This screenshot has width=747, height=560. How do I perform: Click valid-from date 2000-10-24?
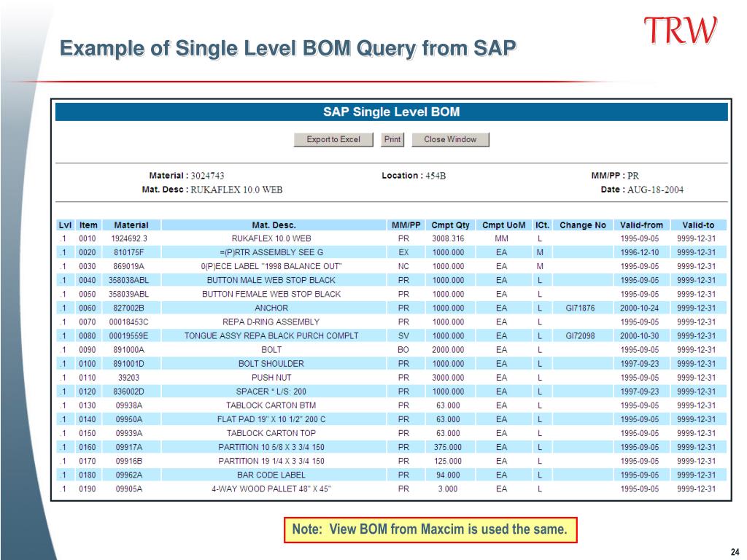pos(639,308)
